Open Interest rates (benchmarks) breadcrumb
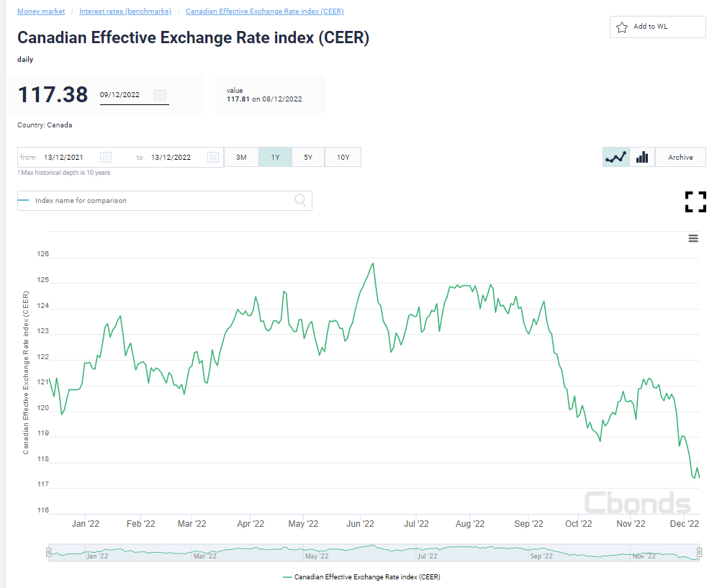Image resolution: width=717 pixels, height=588 pixels. (125, 12)
